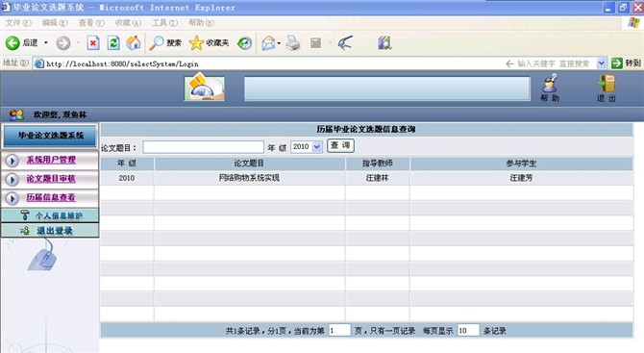Open the 年级 2010 year dropdown
The width and height of the screenshot is (644, 353).
pos(307,147)
